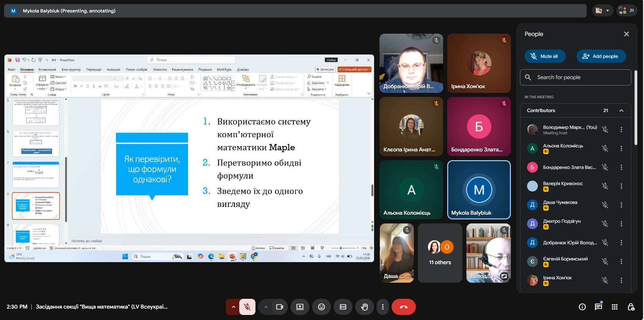Collapse the Contributors list
The height and width of the screenshot is (320, 644).
[x=621, y=110]
